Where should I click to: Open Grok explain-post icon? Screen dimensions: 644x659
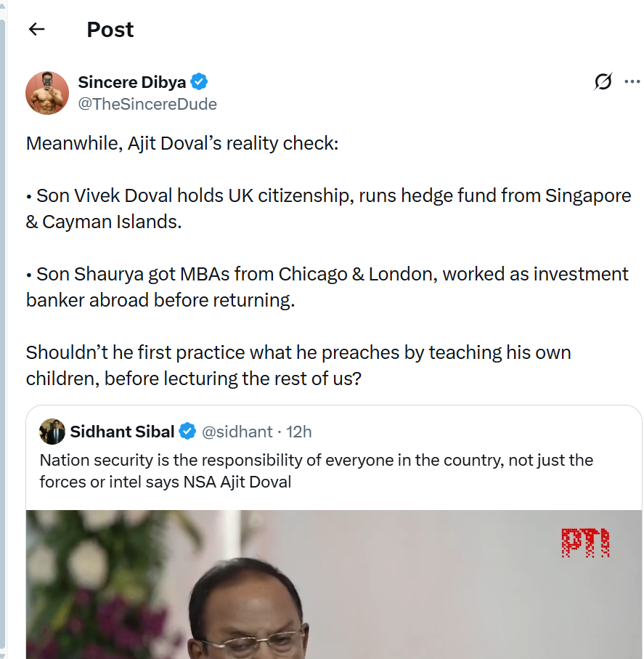click(x=603, y=81)
